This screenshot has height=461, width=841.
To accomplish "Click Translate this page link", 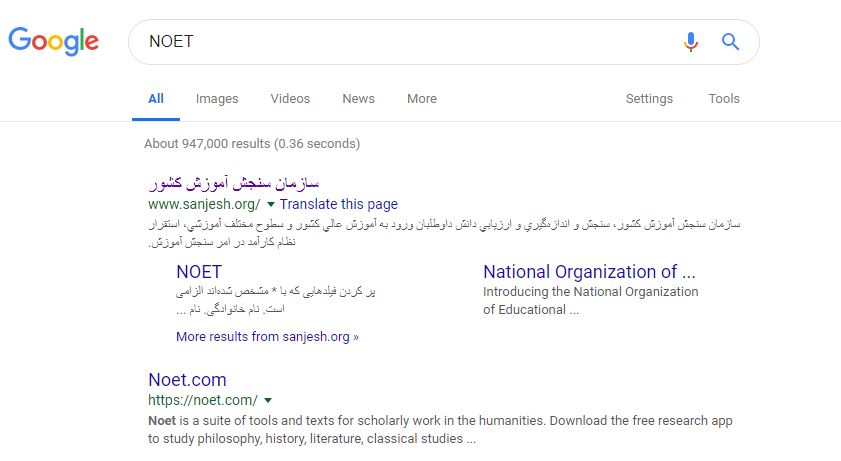I will click(x=338, y=204).
